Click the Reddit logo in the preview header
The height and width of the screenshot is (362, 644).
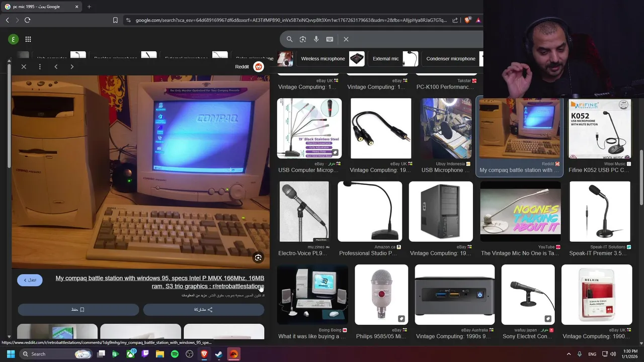click(259, 67)
